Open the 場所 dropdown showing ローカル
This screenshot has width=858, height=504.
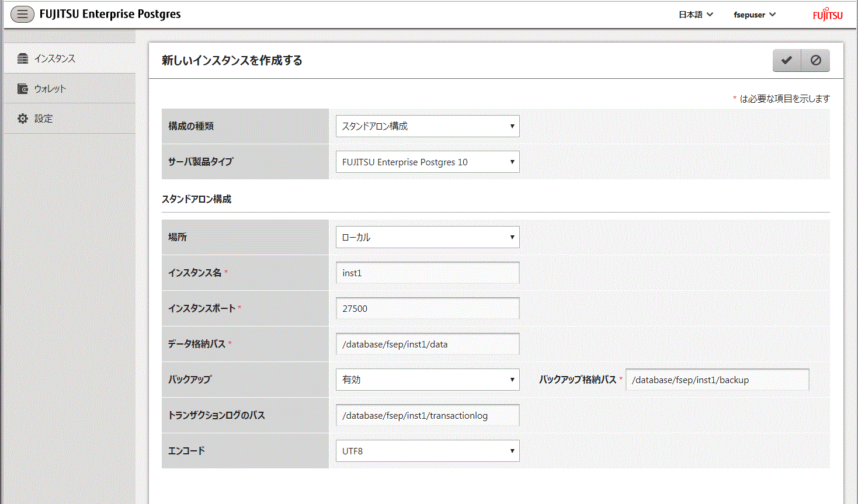[x=428, y=237]
